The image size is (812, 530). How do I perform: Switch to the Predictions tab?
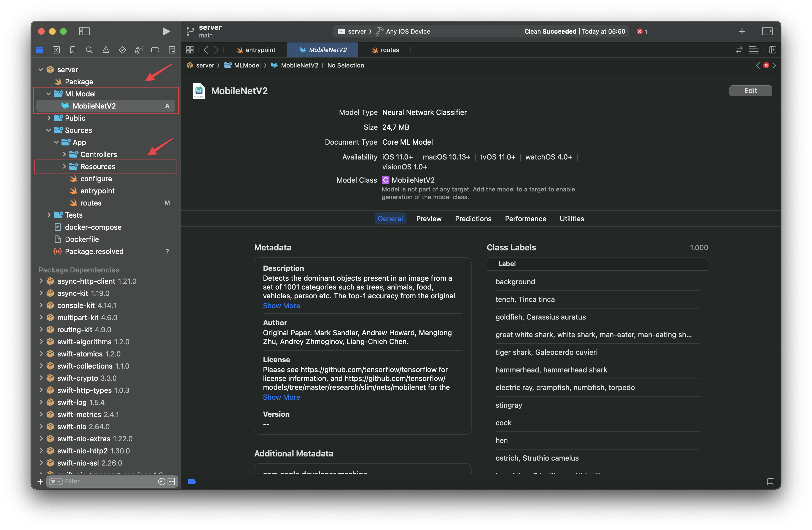[473, 219]
